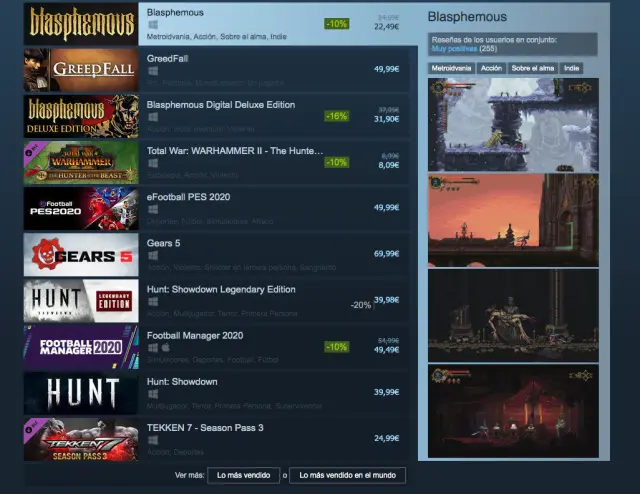View the snowy cliff Blasphemous screenshot
This screenshot has height=494, width=640.
click(x=513, y=125)
